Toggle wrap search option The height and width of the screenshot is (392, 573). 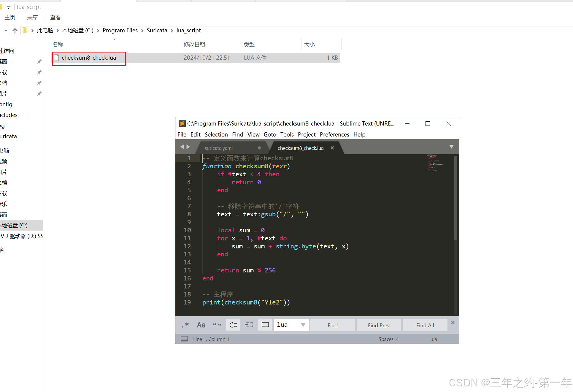click(233, 325)
